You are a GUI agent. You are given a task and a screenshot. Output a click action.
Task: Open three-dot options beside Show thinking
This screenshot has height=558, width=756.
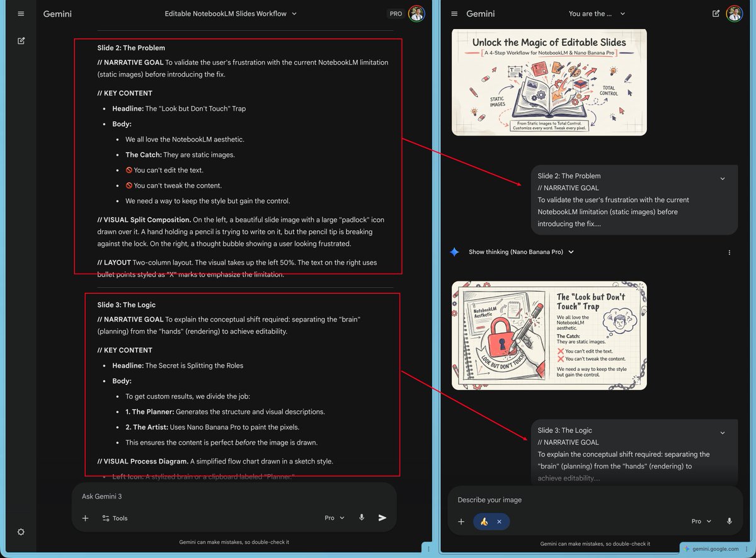(x=730, y=253)
